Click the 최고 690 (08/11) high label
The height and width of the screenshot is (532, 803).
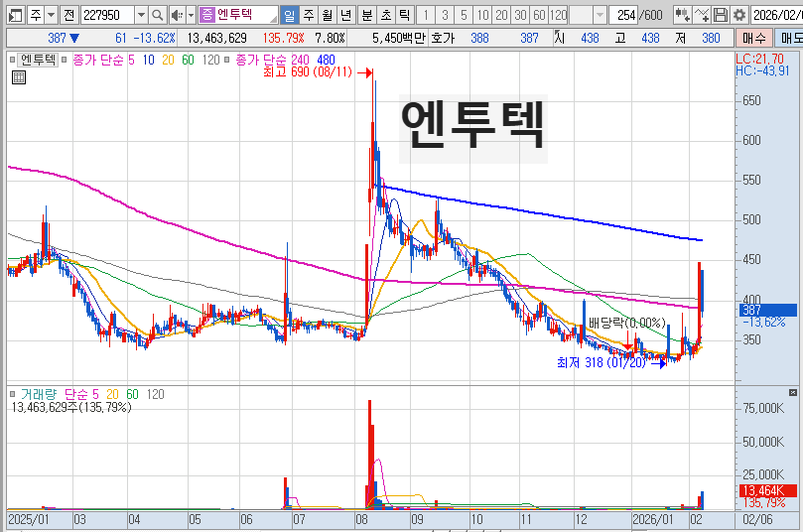[308, 72]
